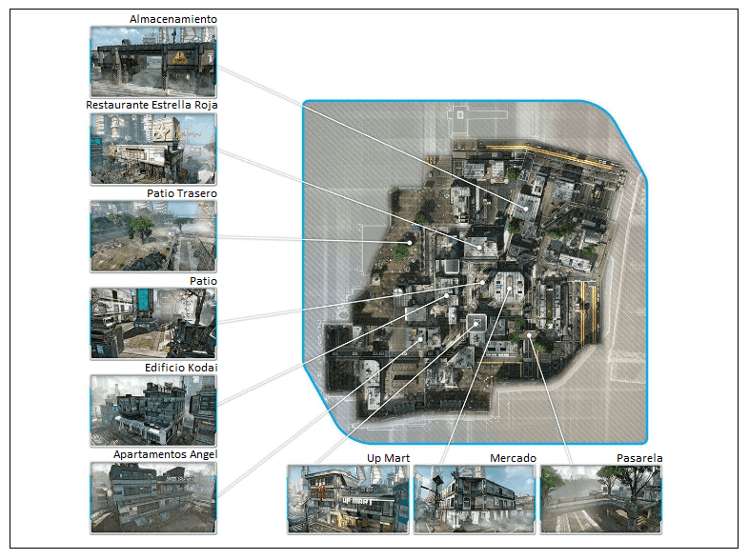This screenshot has height=560, width=749.
Task: Click the 'Pasarela' label text
Action: click(x=639, y=458)
